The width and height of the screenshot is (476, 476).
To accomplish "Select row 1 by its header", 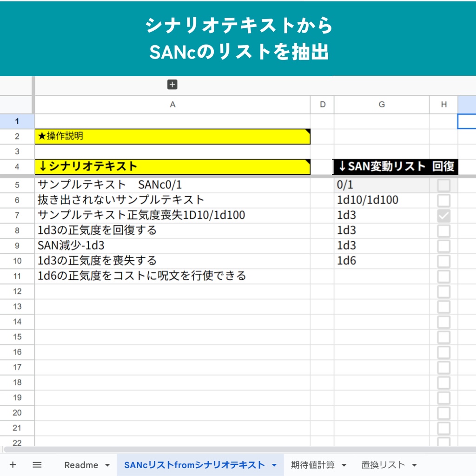I will click(x=17, y=121).
